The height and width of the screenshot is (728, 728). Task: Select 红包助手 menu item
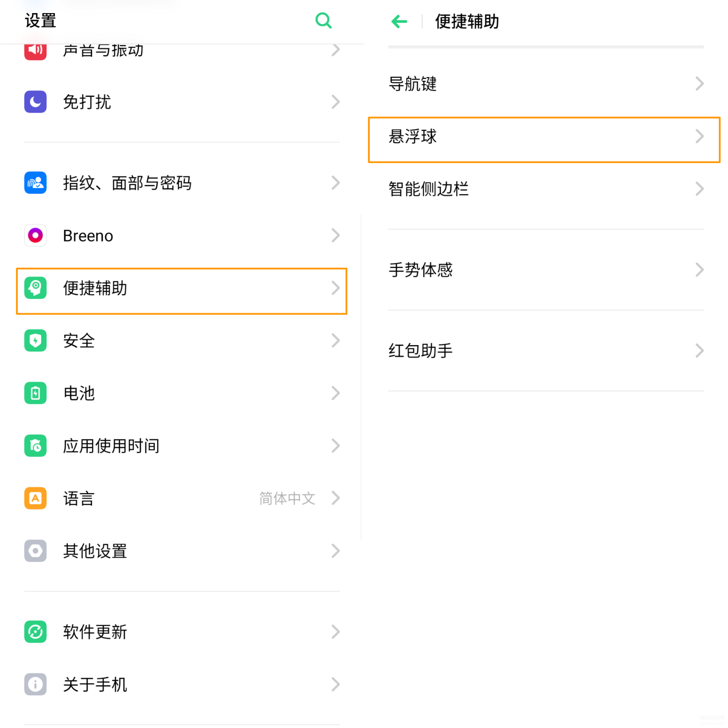click(545, 350)
